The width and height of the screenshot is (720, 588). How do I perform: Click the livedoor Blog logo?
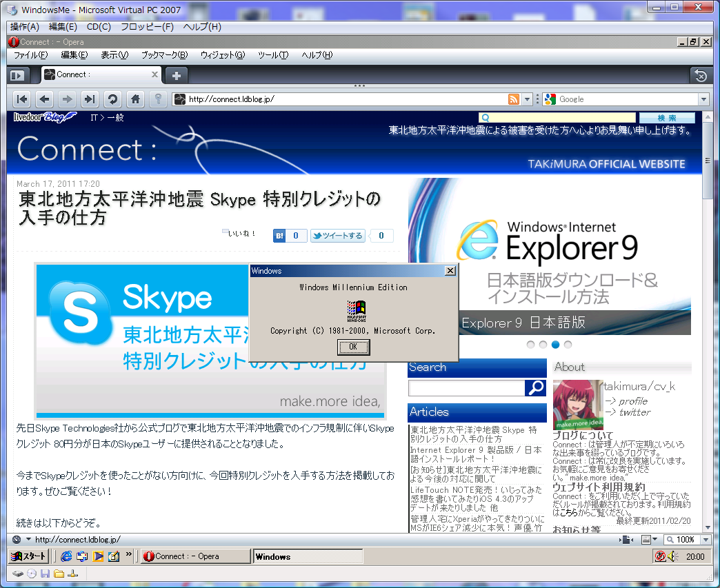[x=45, y=117]
